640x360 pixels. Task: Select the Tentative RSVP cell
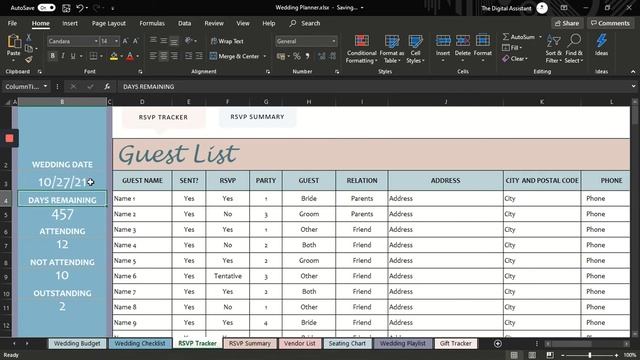tap(228, 276)
